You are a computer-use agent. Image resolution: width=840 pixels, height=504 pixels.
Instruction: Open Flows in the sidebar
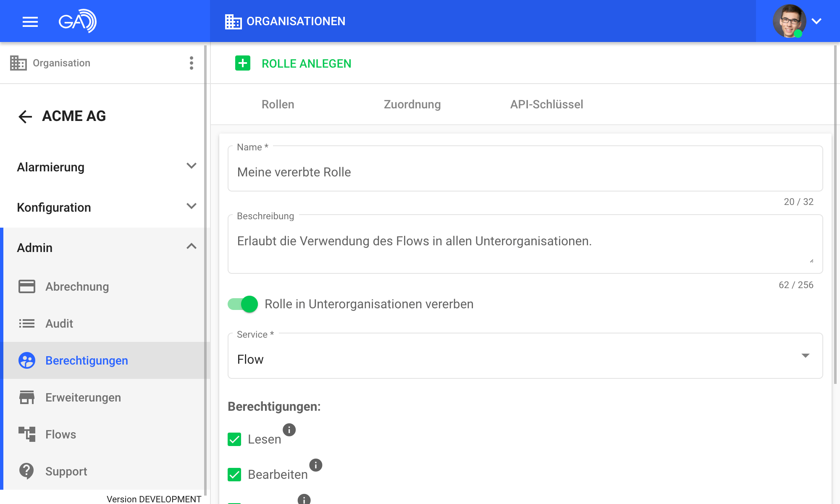(60, 434)
